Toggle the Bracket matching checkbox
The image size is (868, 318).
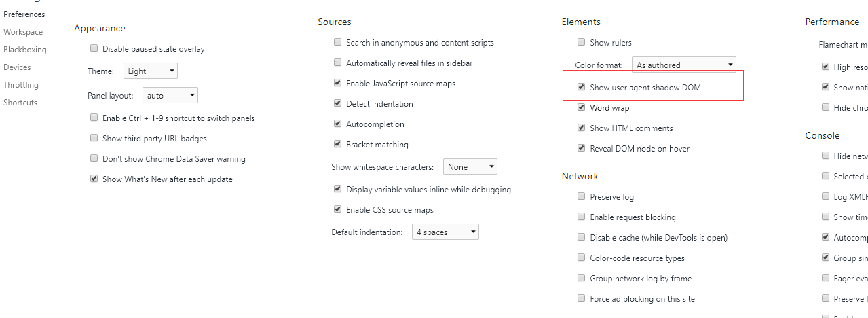[337, 144]
